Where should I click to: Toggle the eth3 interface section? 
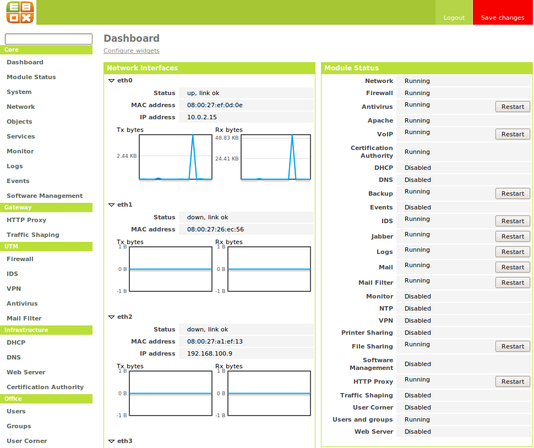tap(111, 441)
